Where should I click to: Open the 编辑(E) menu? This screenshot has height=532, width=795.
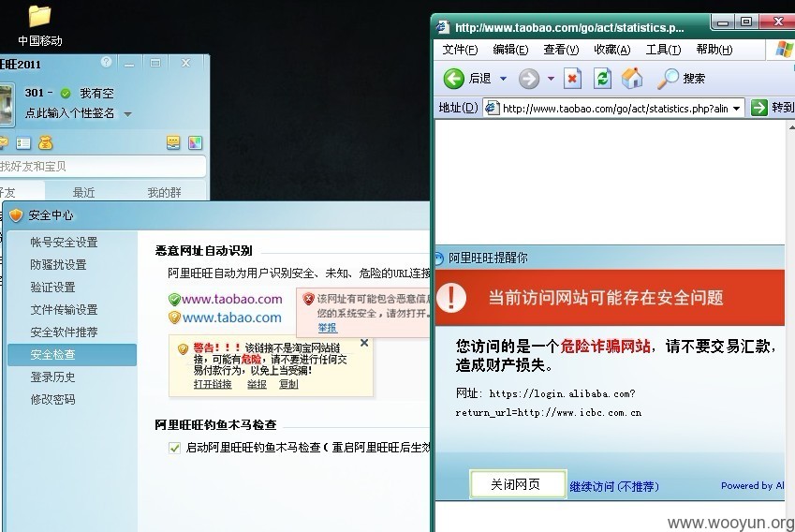[510, 50]
